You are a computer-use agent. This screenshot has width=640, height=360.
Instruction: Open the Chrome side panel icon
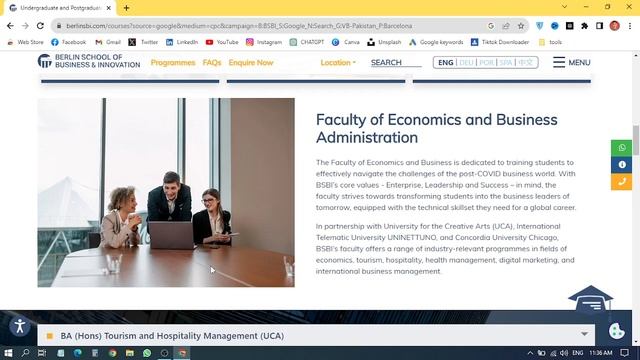(599, 26)
